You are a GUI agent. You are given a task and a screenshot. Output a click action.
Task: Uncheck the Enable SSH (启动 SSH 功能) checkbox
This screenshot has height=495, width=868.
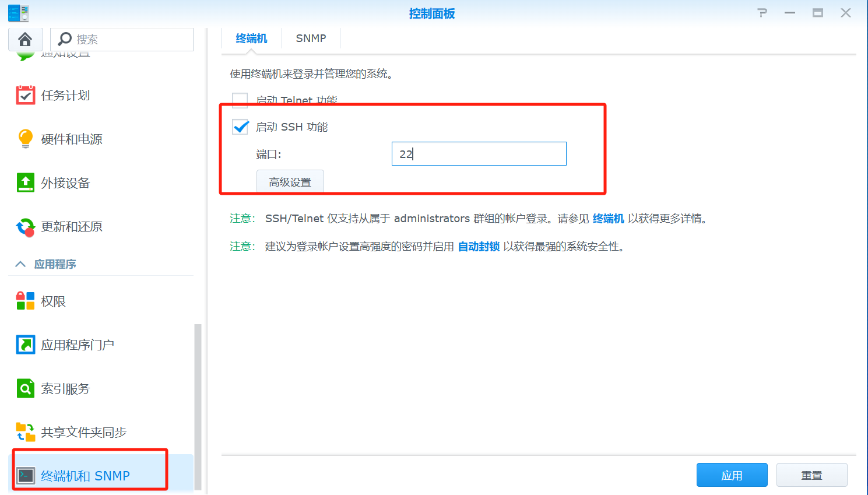pos(240,127)
